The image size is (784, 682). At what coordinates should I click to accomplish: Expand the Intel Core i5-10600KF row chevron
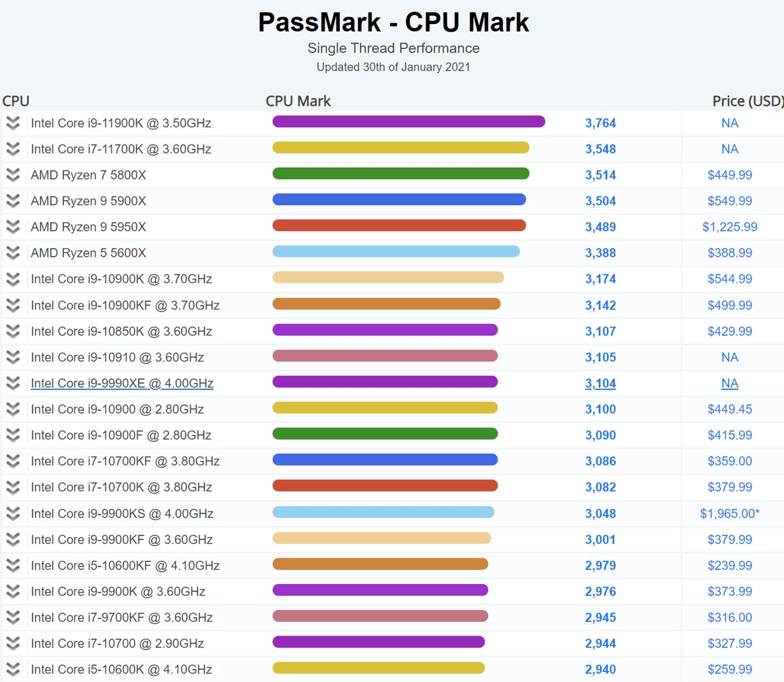(13, 566)
